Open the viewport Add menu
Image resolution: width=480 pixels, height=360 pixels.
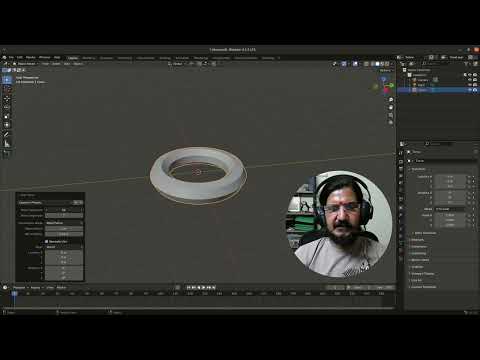point(67,64)
